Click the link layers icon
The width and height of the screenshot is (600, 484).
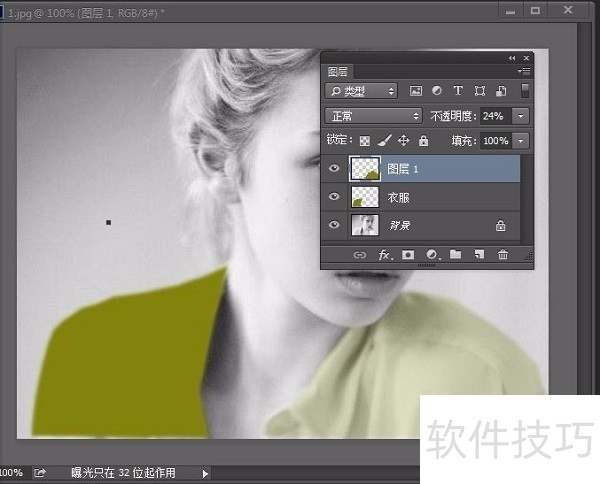click(x=359, y=255)
